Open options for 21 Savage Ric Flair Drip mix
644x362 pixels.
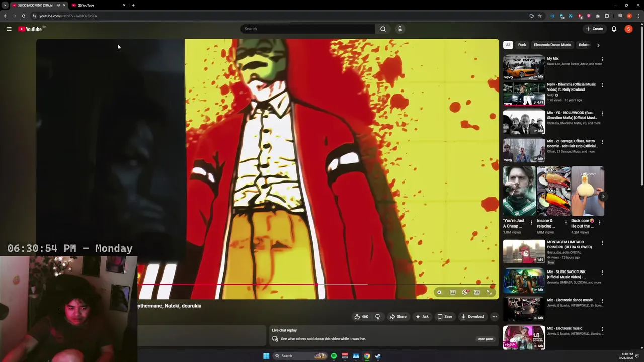click(602, 142)
